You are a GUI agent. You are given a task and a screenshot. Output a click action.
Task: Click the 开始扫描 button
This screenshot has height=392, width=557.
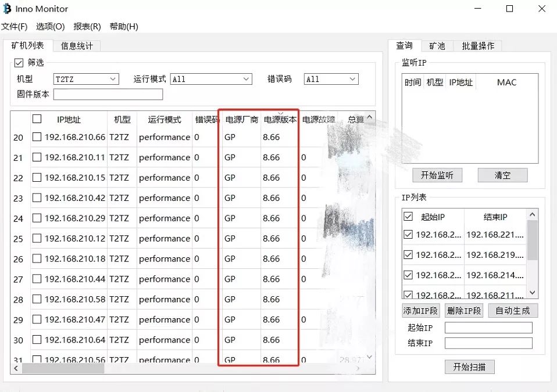tap(469, 367)
